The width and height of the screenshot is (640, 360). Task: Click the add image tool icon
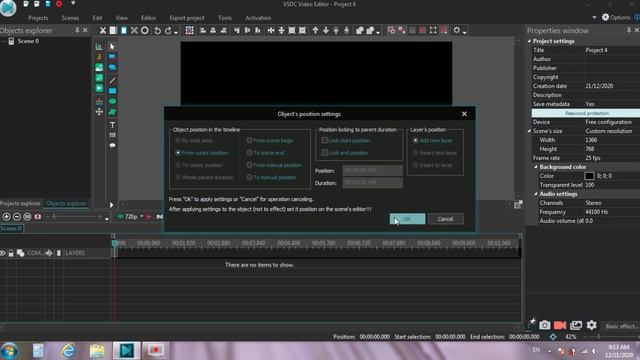99,67
